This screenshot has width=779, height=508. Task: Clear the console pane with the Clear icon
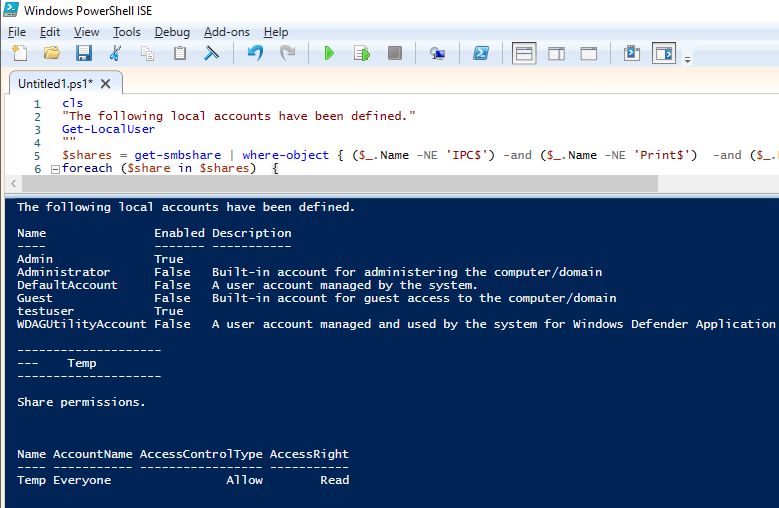pos(212,53)
